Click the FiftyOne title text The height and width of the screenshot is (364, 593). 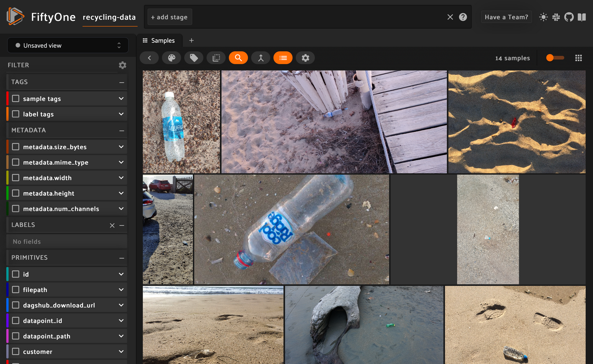tap(53, 17)
